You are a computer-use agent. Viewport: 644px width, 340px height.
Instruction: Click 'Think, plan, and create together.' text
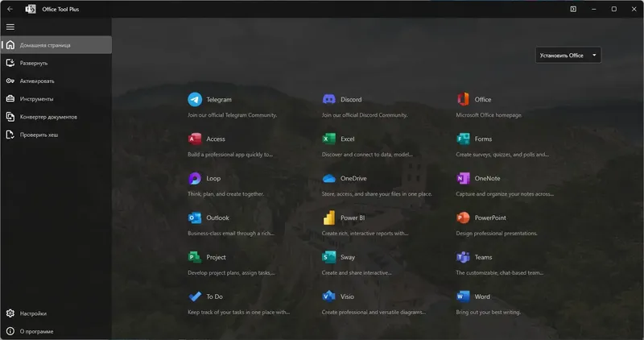[x=226, y=194]
